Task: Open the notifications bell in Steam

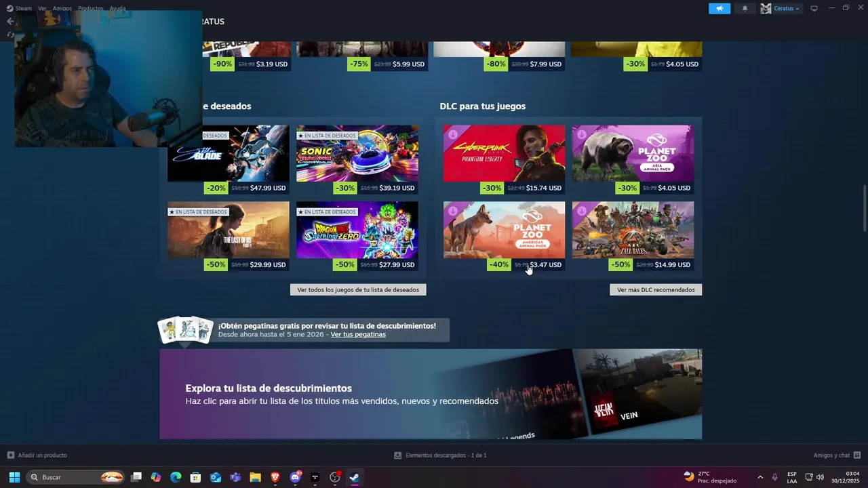Action: 745,8
